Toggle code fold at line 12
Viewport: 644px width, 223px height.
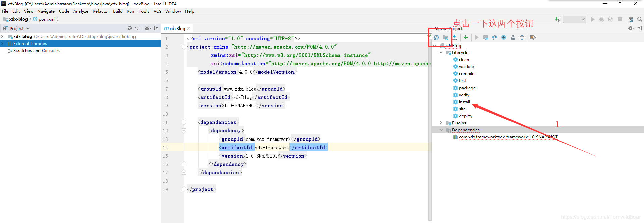click(184, 131)
